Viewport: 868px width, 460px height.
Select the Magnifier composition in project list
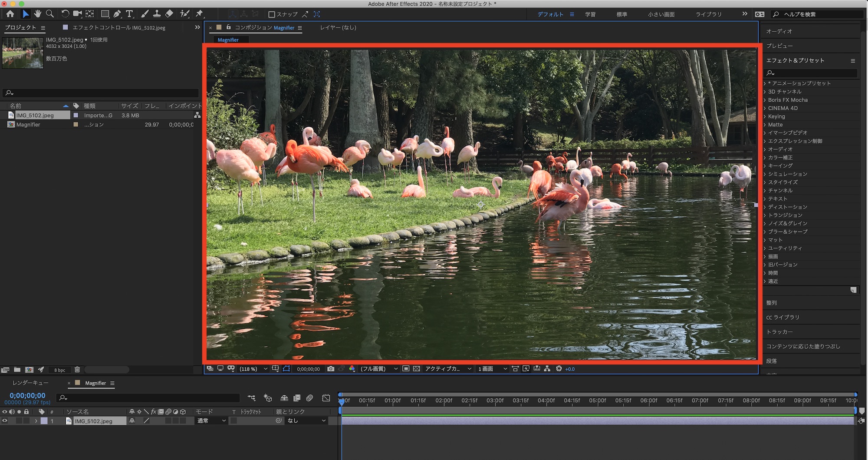tap(28, 125)
